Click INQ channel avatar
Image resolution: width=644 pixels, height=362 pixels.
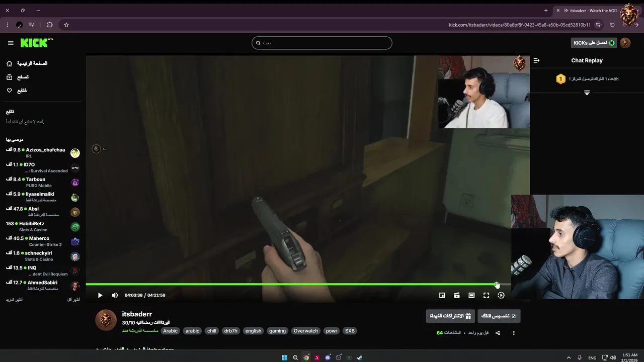coord(75,271)
